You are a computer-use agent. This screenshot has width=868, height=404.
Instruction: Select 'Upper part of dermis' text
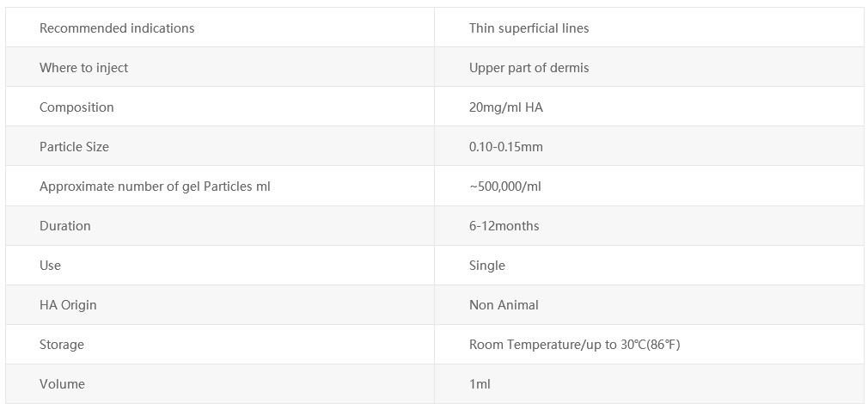[x=529, y=68]
